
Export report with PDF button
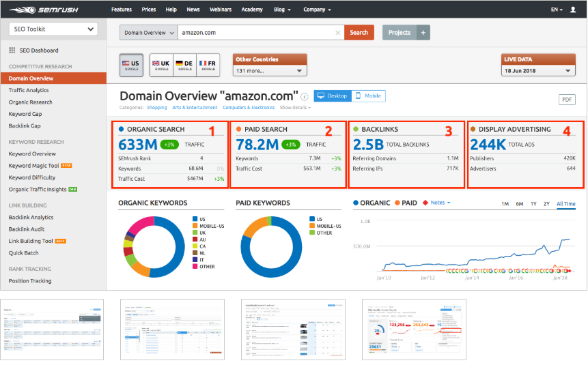point(567,100)
